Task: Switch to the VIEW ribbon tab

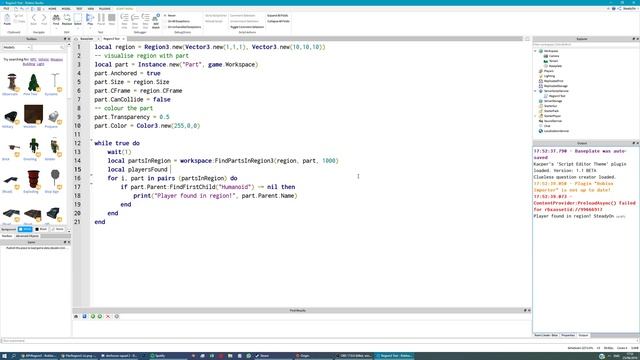Action: [x=91, y=9]
